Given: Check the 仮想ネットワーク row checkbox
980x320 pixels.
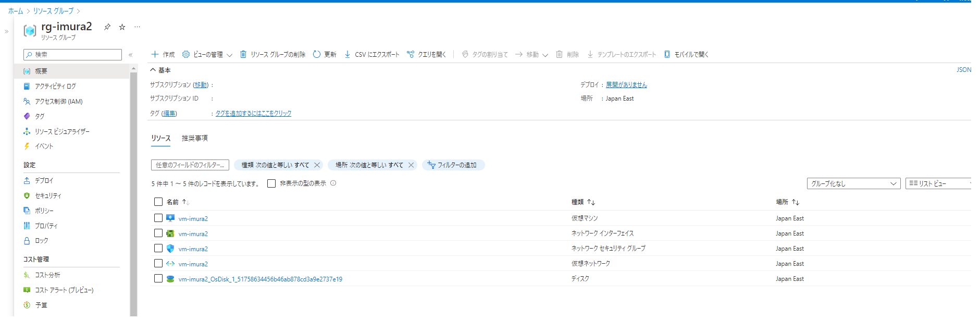Looking at the screenshot, I should 158,264.
